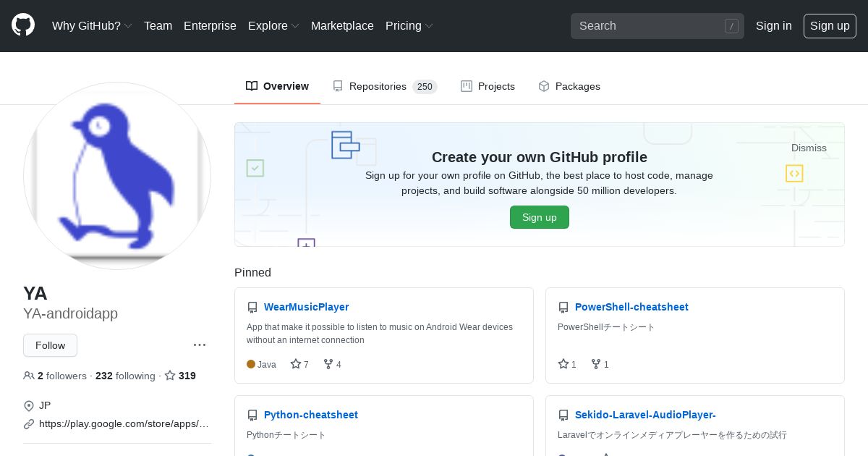Open the three-dots profile options menu
Image resolution: width=868 pixels, height=456 pixels.
point(200,345)
